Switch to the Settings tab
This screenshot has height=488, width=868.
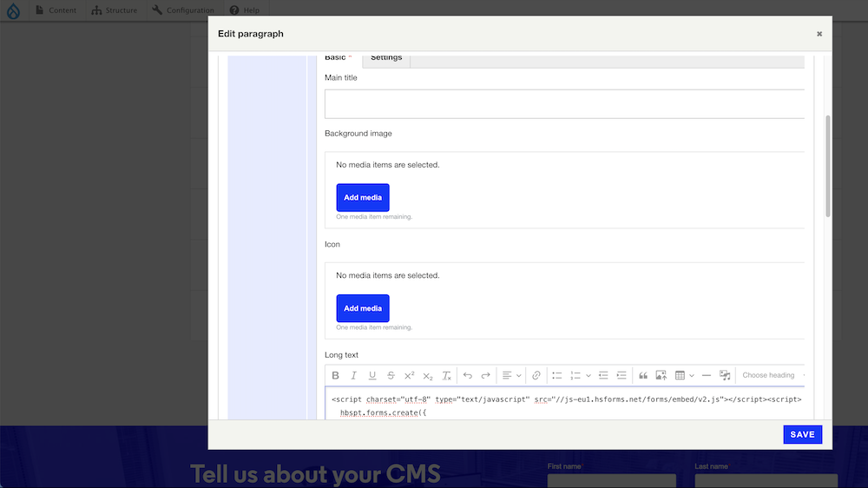point(386,59)
